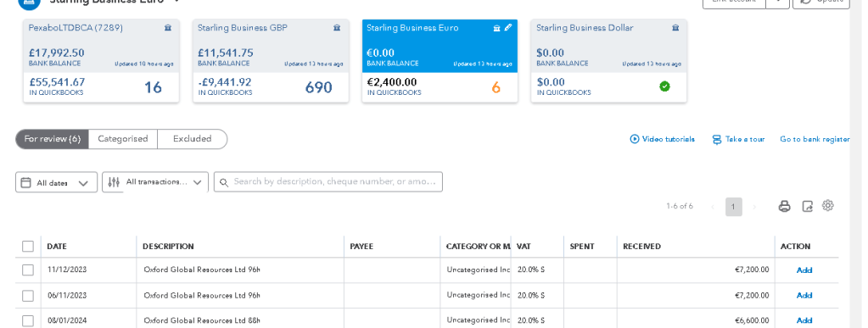Click the transaction search field
The image size is (868, 328).
pos(328,181)
